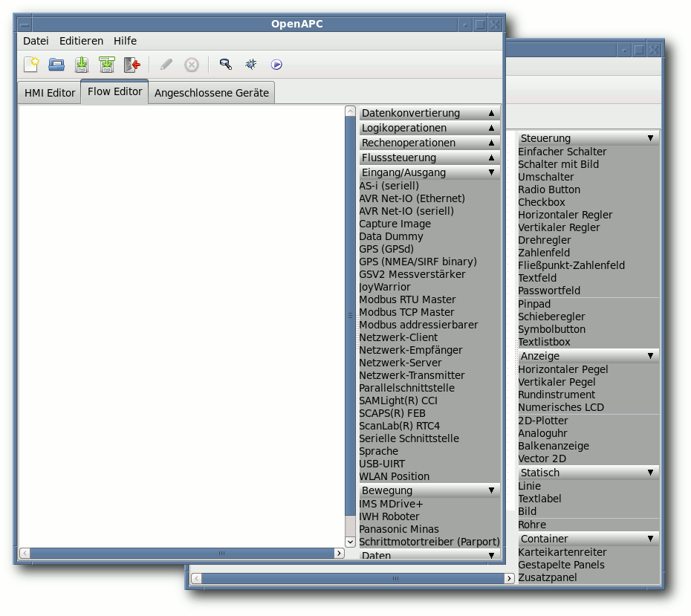Click the magnifier inspect icon
Screen dimensions: 691x616
coord(226,65)
